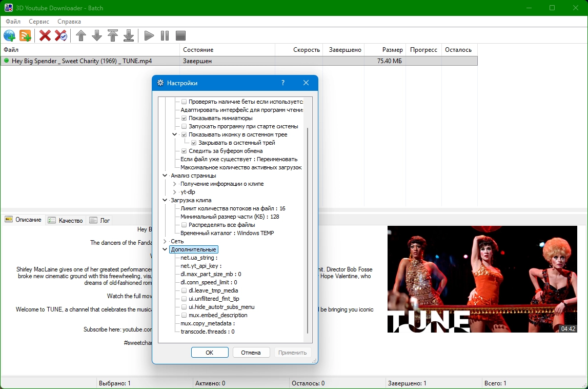Pause downloads with the pause icon

pos(165,35)
